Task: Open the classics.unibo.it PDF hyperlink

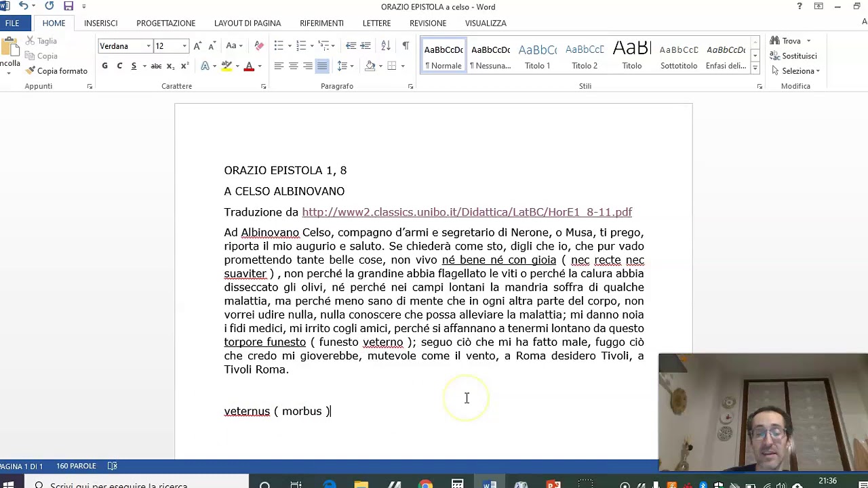Action: tap(467, 212)
